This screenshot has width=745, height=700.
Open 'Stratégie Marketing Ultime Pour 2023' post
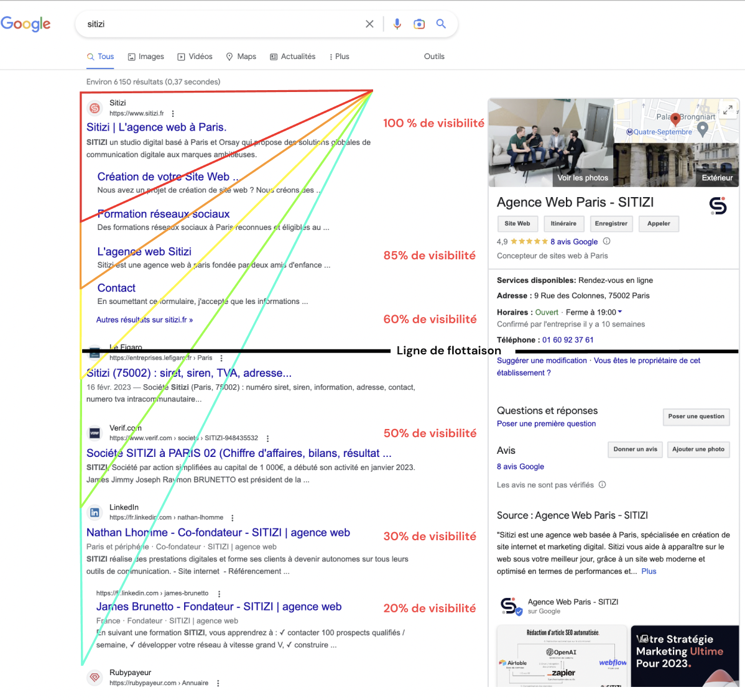click(685, 656)
